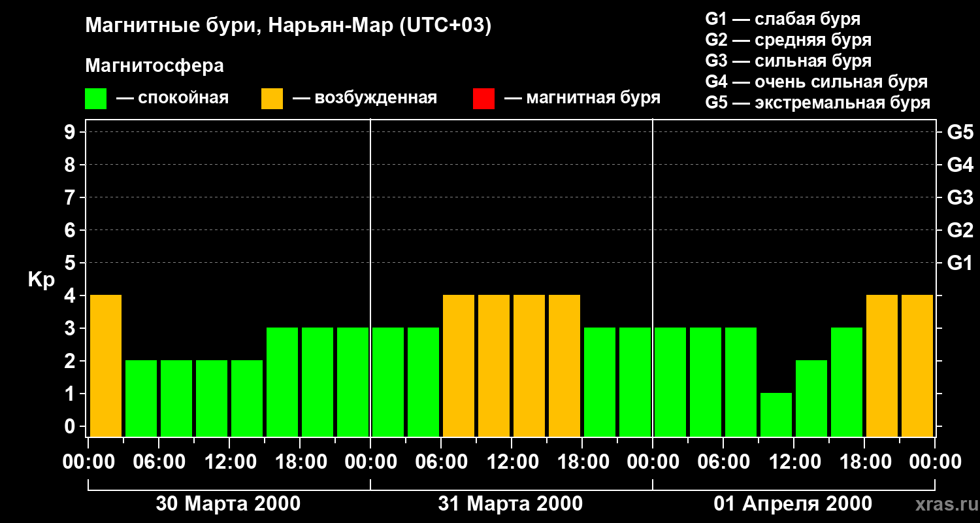
Task: Click the '30 Марта 2000' date label
Action: click(228, 503)
